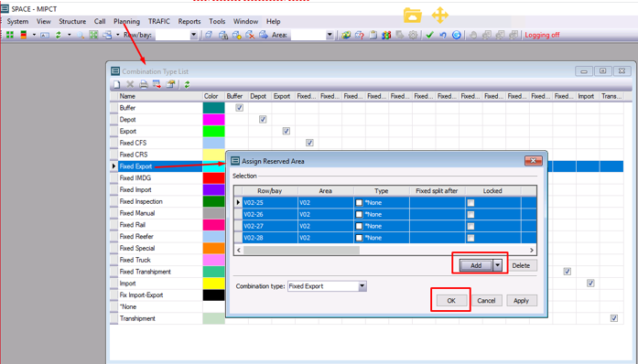Click the purple Fixed Import color swatch
Viewport: 638px width, 364px height.
tap(213, 190)
